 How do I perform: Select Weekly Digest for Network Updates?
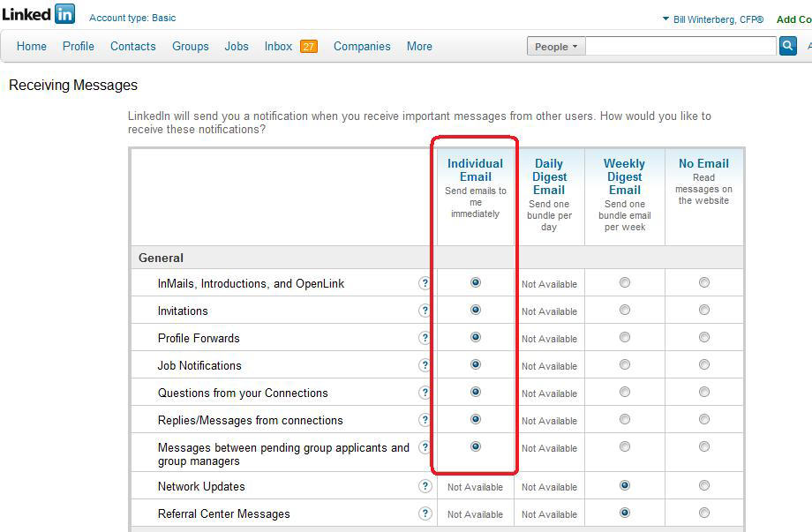(x=625, y=485)
